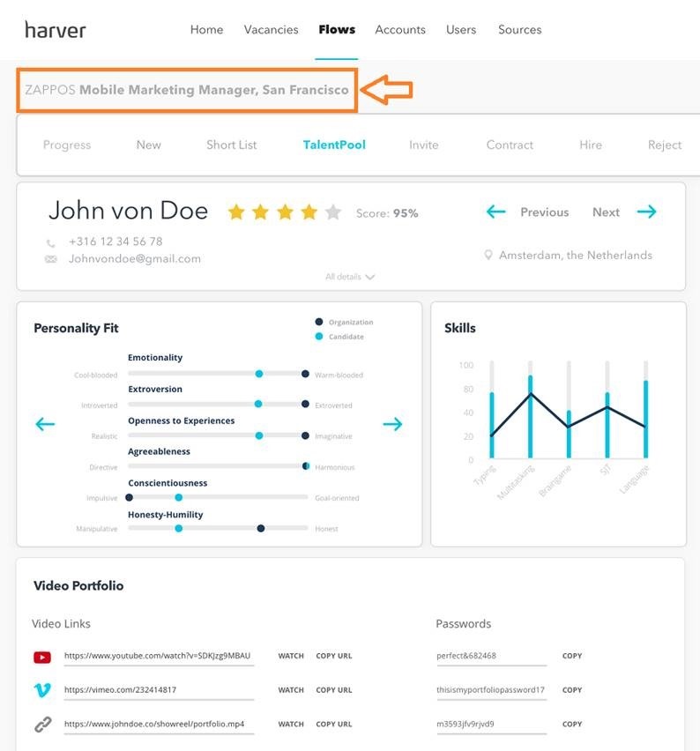Copy the perfect&682468 password

click(x=572, y=657)
